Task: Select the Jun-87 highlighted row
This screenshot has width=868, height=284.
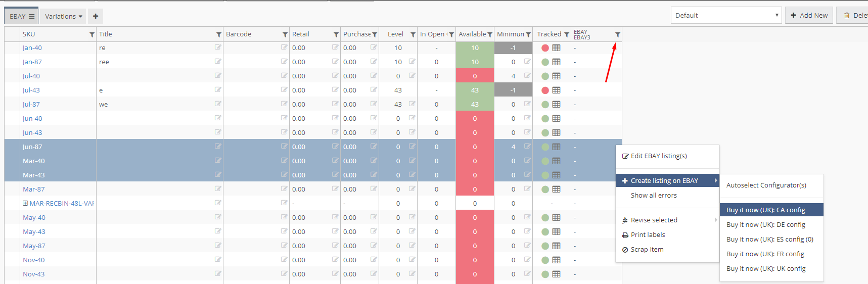Action: [x=313, y=147]
